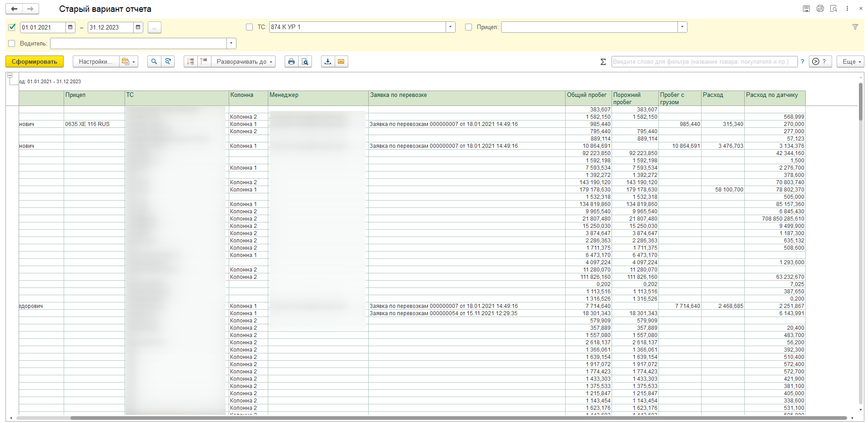Click the Find magnifier icon
This screenshot has width=868, height=423.
tap(154, 62)
